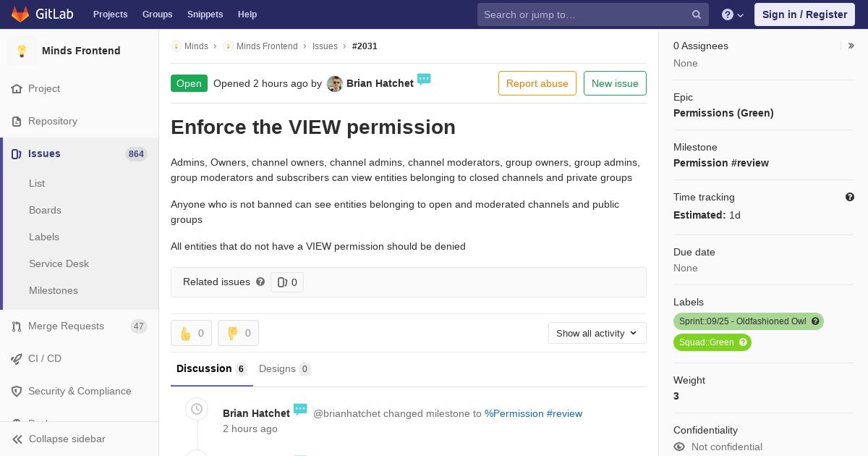Image resolution: width=868 pixels, height=456 pixels.
Task: Click the Minds Frontend lightbulb avatar
Action: point(22,51)
